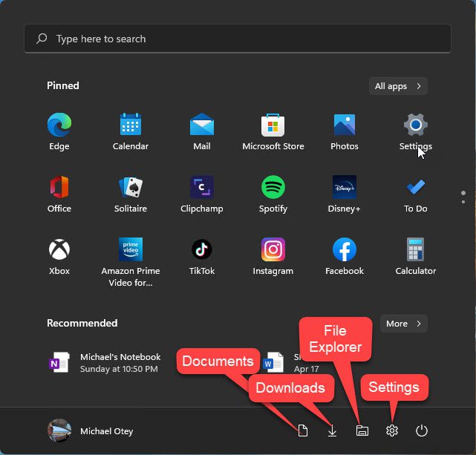Open the Edge browser app
Image resolution: width=476 pixels, height=455 pixels.
59,131
